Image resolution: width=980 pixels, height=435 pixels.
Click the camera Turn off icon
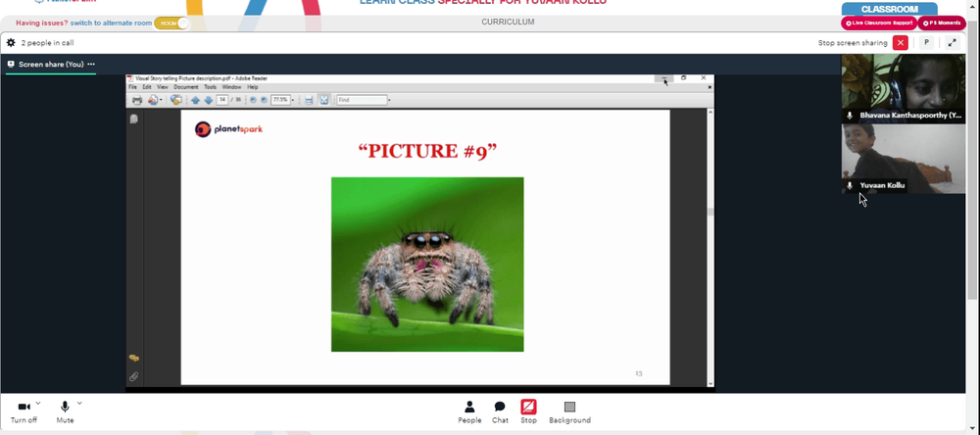[x=24, y=407]
